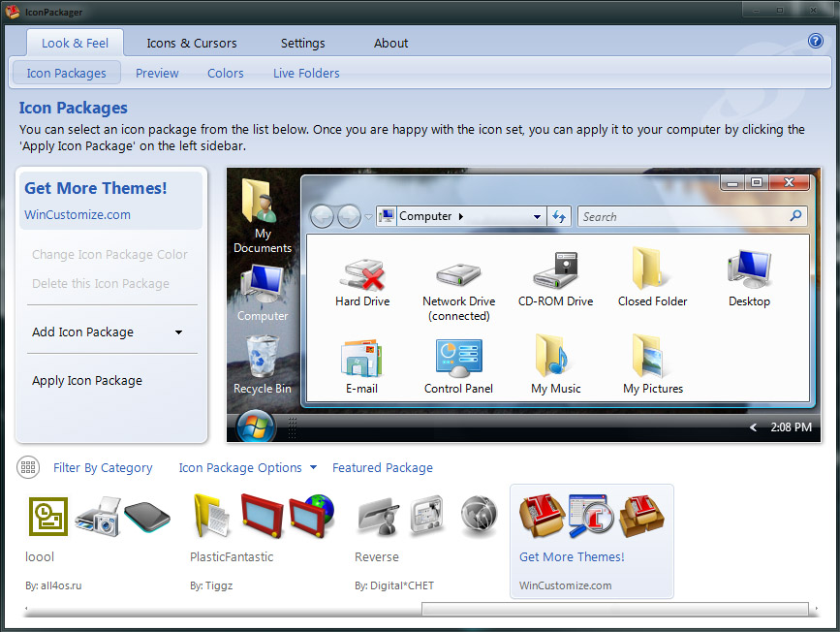Click the refresh arrows icon in preview

click(559, 216)
